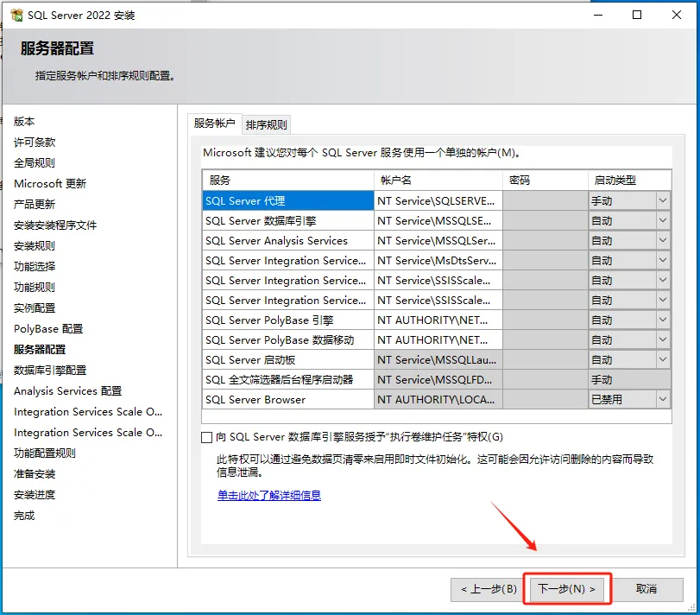The width and height of the screenshot is (700, 615).
Task: Open the 单击此处了解详细信息 link
Action: click(x=269, y=495)
